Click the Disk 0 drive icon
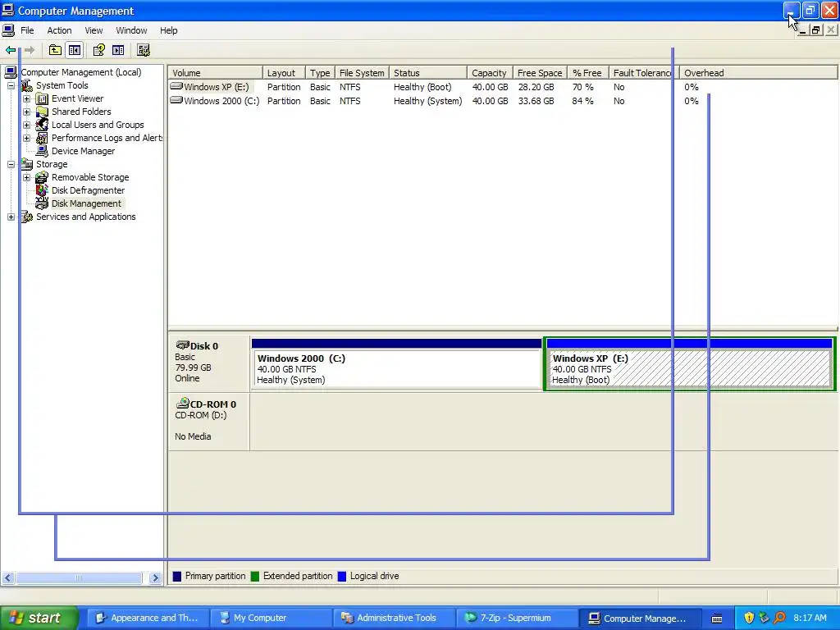Viewport: 840px width, 630px height. (x=183, y=345)
